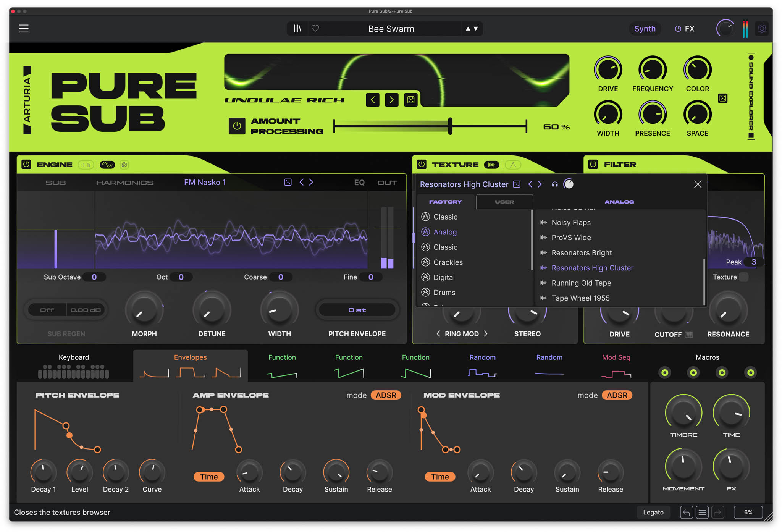Click the Amount Processing slider handle
This screenshot has height=532, width=782.
click(x=450, y=126)
